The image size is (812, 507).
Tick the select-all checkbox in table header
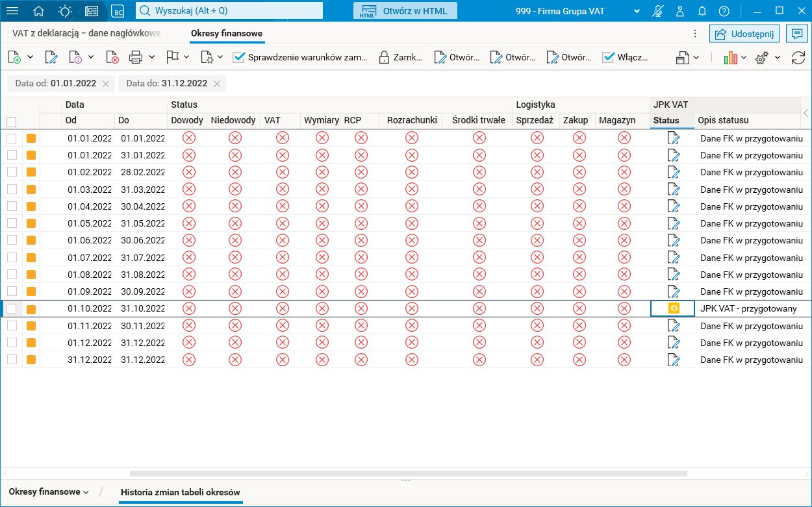tap(11, 122)
